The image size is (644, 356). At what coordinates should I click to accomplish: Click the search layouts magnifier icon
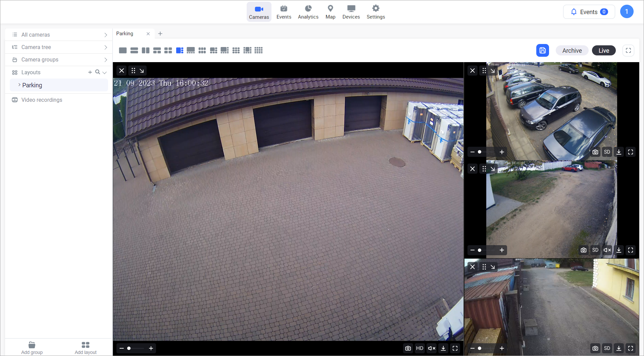pyautogui.click(x=97, y=72)
